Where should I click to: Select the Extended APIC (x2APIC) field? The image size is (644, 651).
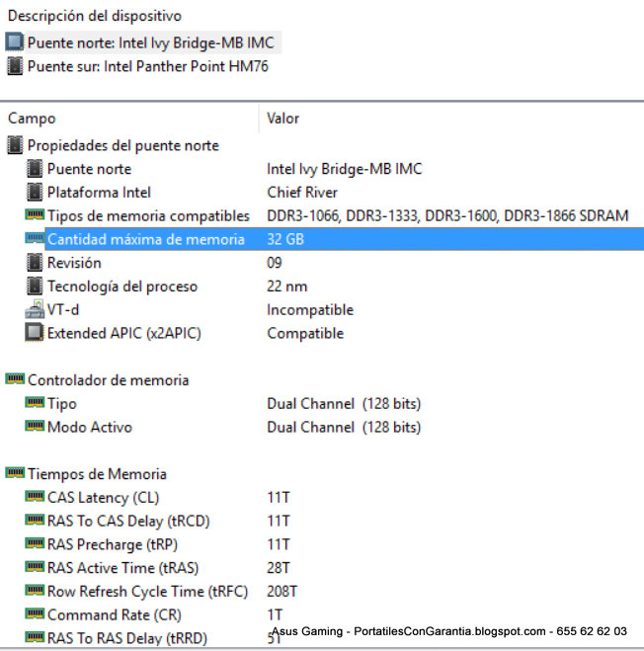(124, 333)
